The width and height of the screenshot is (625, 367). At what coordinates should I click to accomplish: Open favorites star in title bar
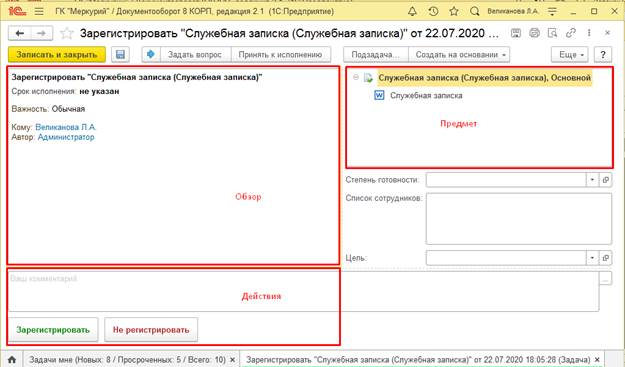pos(454,12)
